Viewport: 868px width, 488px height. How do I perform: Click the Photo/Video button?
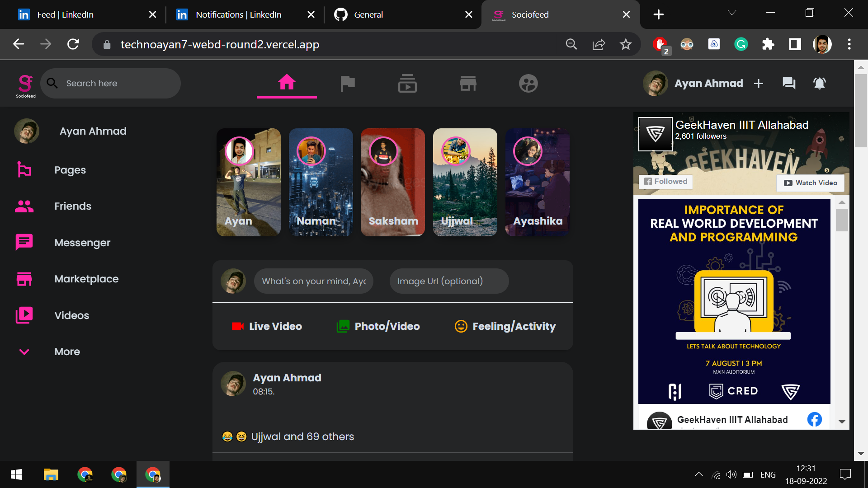(x=378, y=326)
